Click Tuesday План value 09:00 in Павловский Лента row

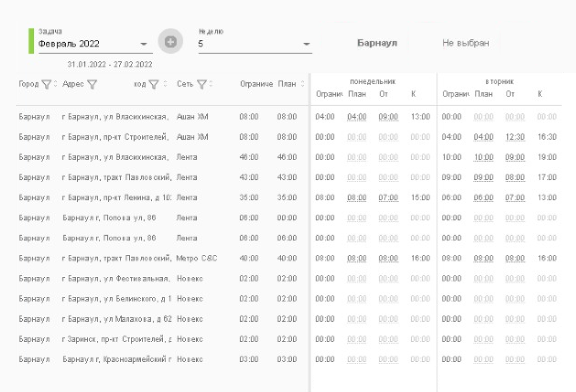click(x=484, y=177)
